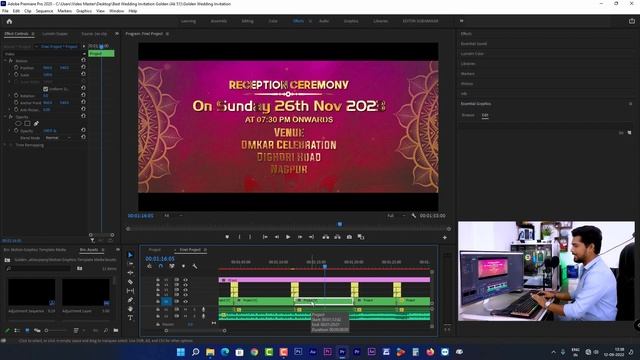Click the Lift button
This screenshot has height=360, width=640.
326,237
